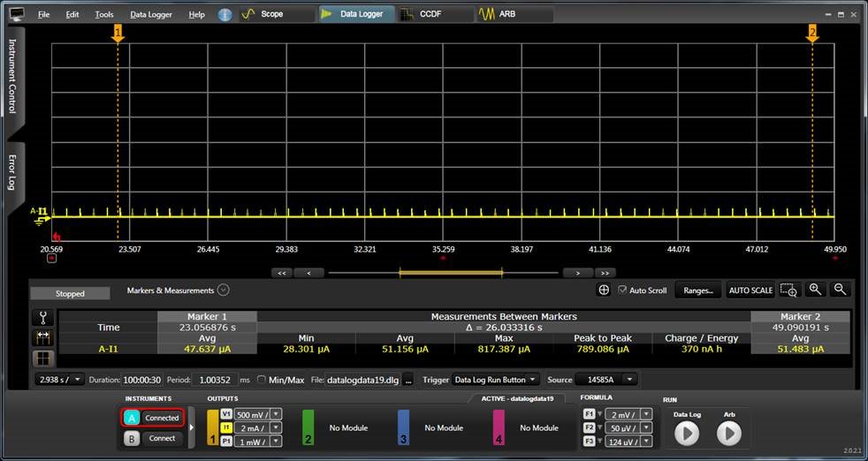Toggle the V1 500 mV trace button
The height and width of the screenshot is (461, 868).
coord(226,413)
